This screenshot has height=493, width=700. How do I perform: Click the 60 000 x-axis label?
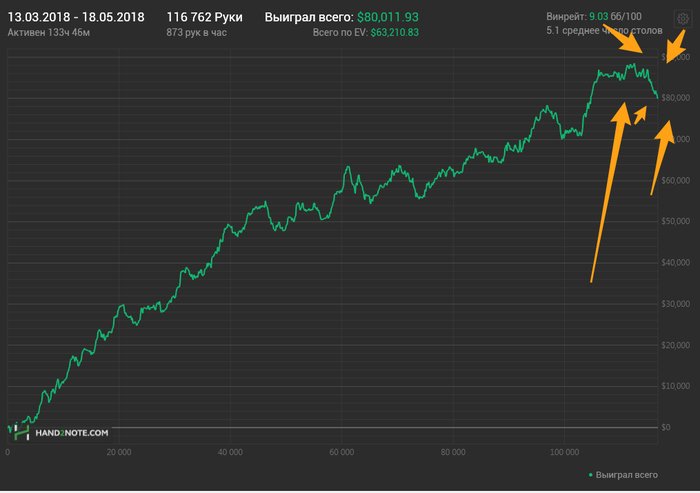(342, 451)
